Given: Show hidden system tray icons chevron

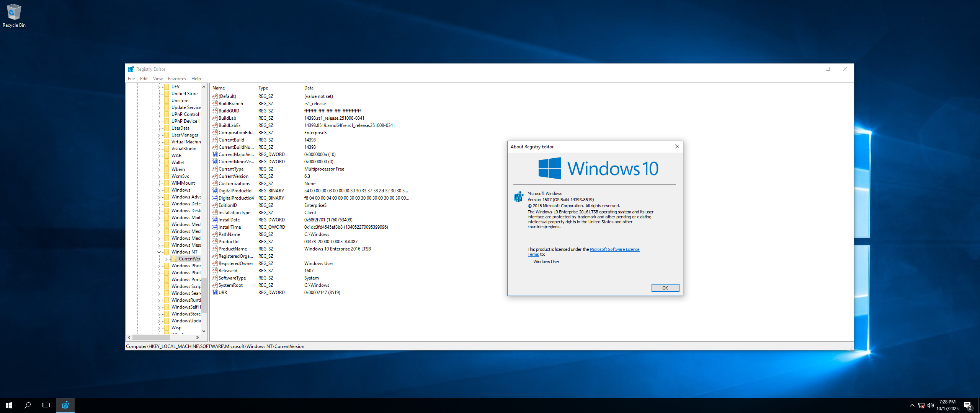Looking at the screenshot, I should [x=912, y=405].
